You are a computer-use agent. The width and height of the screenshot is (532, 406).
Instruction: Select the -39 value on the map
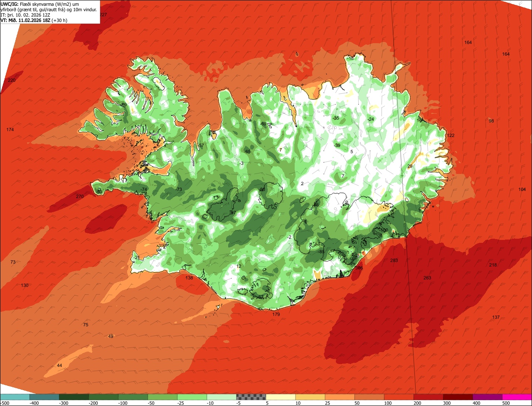coord(337,145)
